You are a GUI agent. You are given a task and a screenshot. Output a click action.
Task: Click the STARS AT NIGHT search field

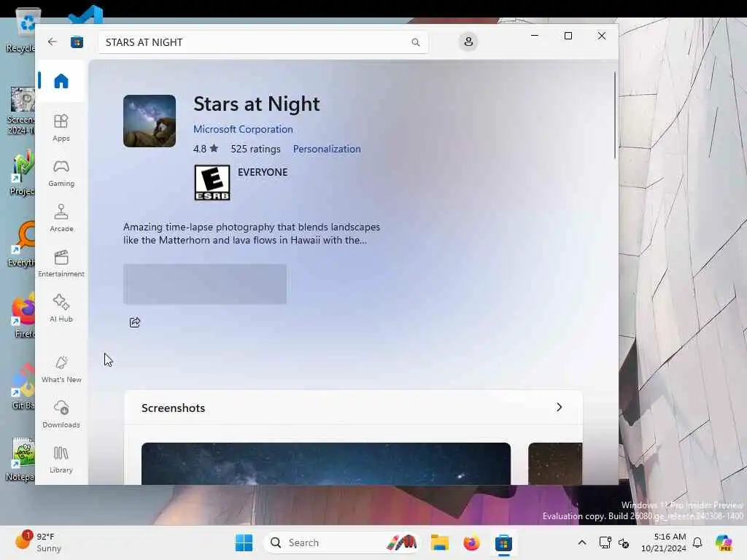coord(263,42)
